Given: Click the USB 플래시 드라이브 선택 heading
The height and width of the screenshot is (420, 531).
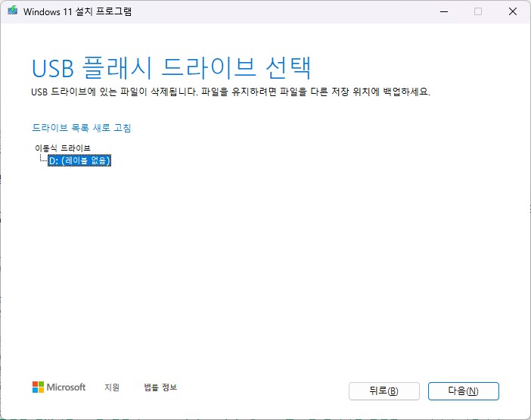Looking at the screenshot, I should pyautogui.click(x=172, y=68).
